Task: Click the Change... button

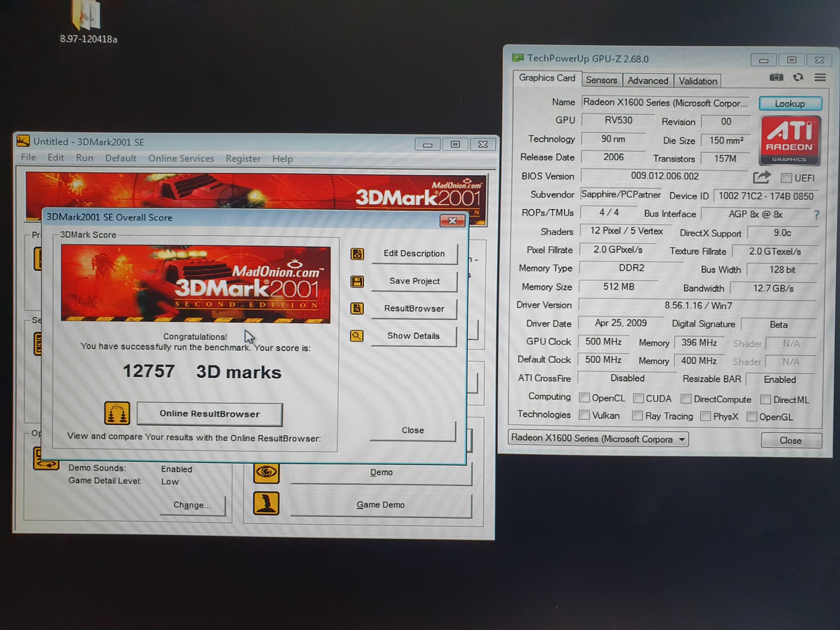Action: (192, 505)
